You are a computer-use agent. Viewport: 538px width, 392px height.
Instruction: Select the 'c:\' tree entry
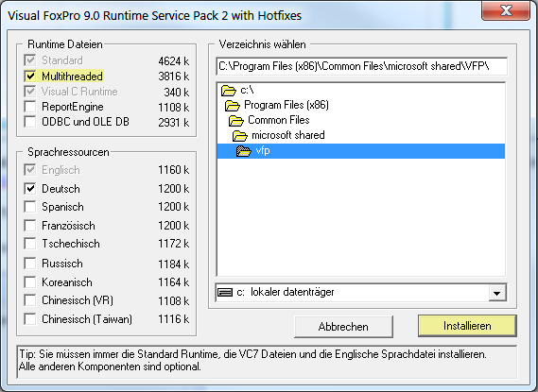pyautogui.click(x=247, y=90)
